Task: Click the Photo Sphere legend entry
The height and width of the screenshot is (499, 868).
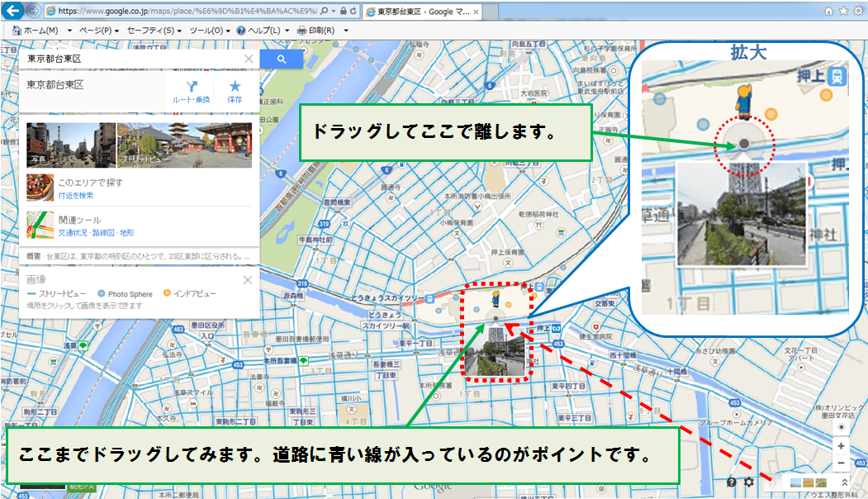Action: 125,294
